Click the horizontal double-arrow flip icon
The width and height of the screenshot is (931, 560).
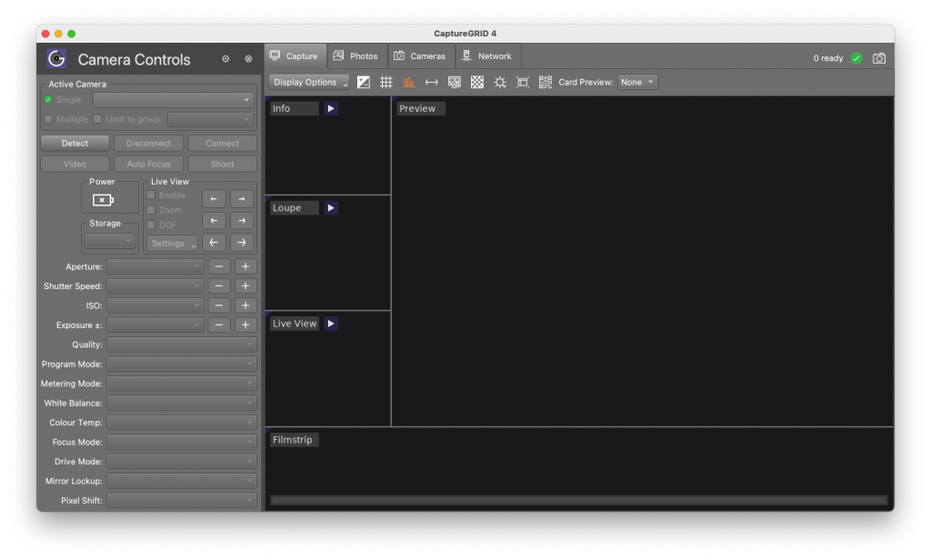[432, 83]
